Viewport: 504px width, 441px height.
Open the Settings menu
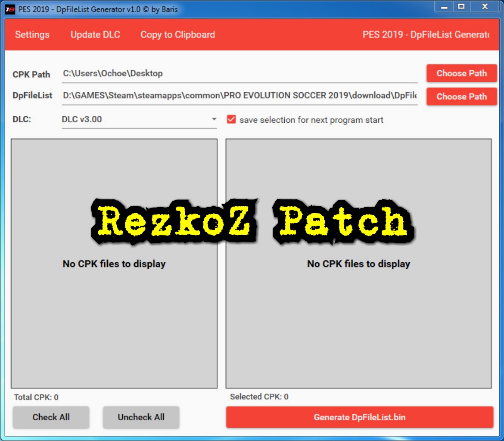pyautogui.click(x=32, y=34)
